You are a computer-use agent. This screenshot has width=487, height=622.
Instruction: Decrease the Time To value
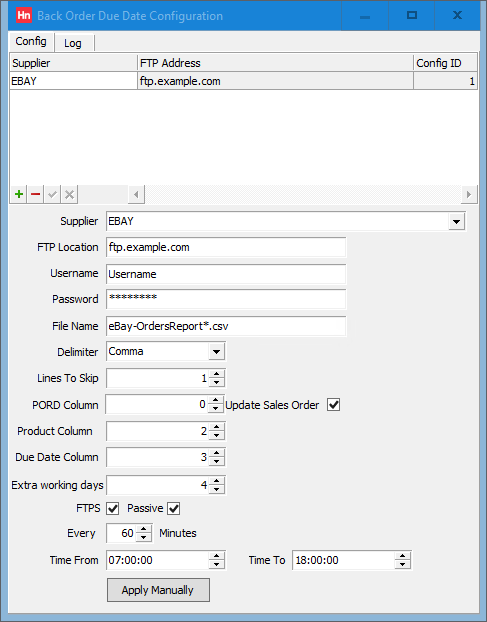click(x=403, y=564)
